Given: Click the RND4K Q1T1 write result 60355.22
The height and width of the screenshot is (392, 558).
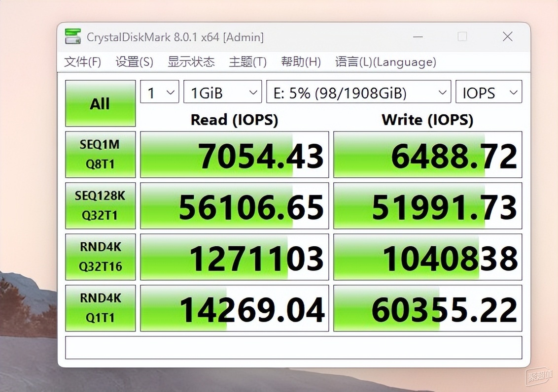Looking at the screenshot, I should click(x=427, y=308).
